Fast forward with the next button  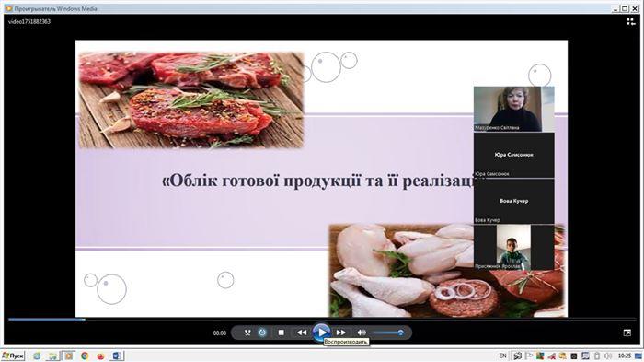(341, 333)
